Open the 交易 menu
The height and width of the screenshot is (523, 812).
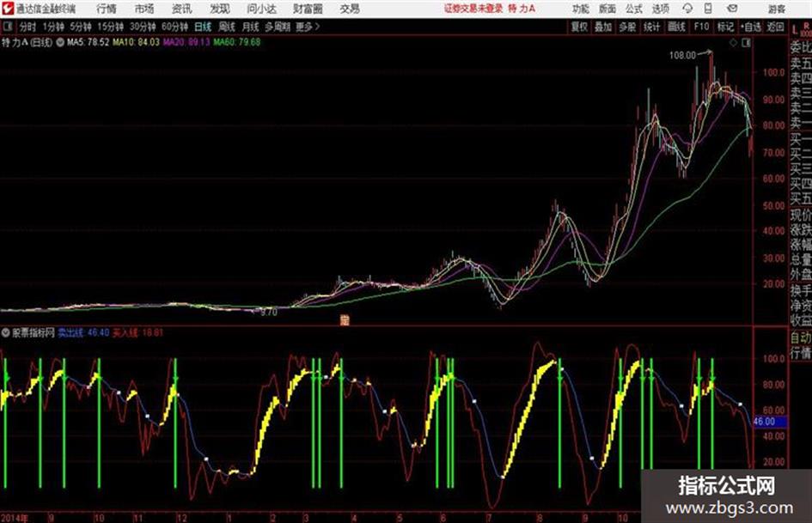(x=350, y=9)
